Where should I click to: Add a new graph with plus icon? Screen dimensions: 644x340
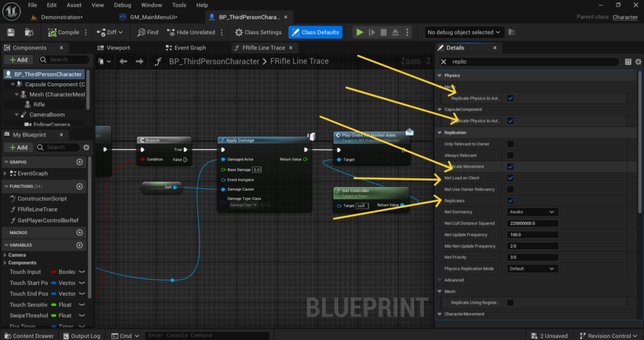click(80, 162)
